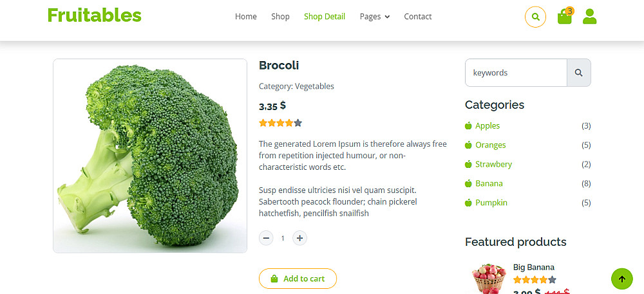
Task: Open the Contact page link
Action: coord(418,17)
